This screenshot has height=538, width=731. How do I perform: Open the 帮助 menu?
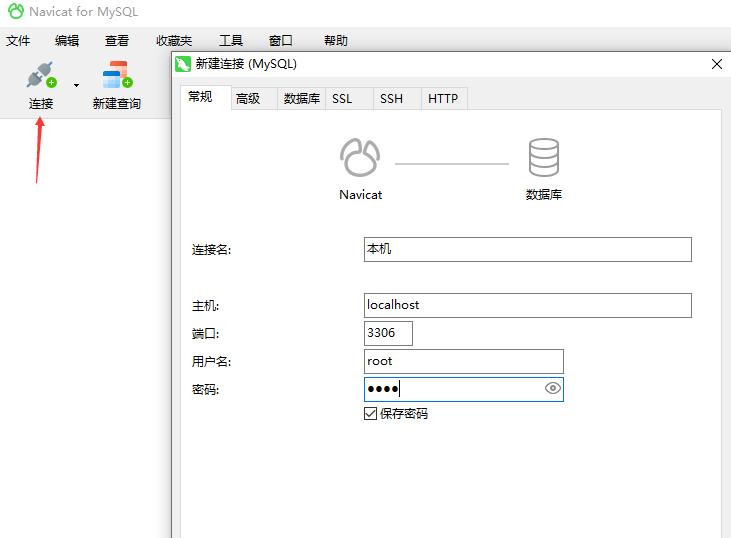[x=336, y=41]
